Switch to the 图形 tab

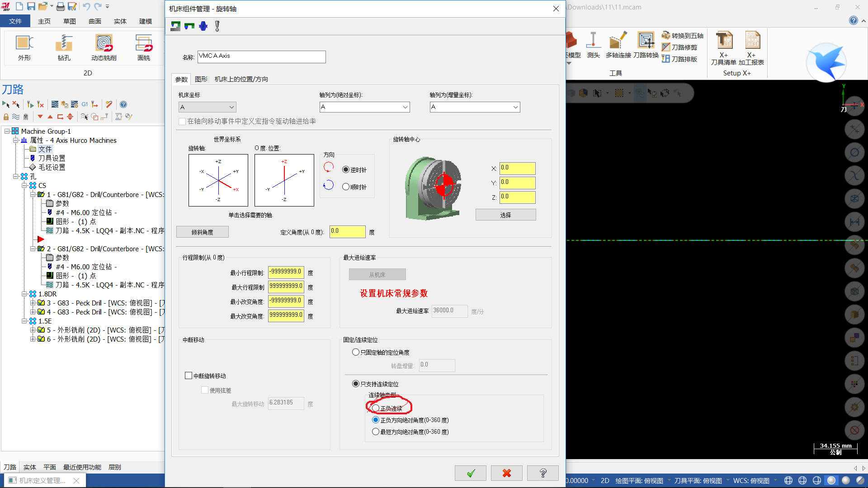[201, 79]
